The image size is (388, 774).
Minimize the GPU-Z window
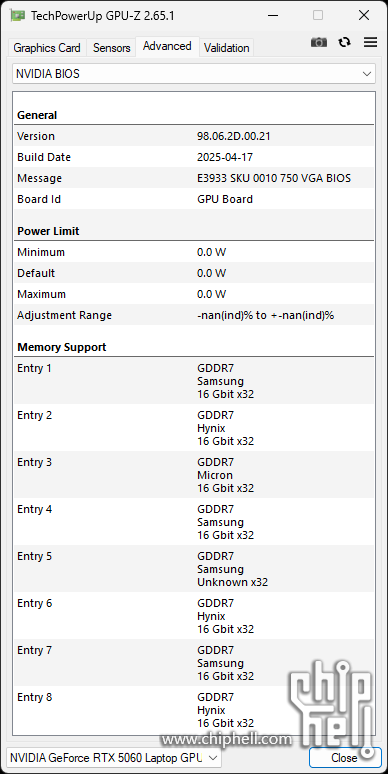[x=273, y=16]
